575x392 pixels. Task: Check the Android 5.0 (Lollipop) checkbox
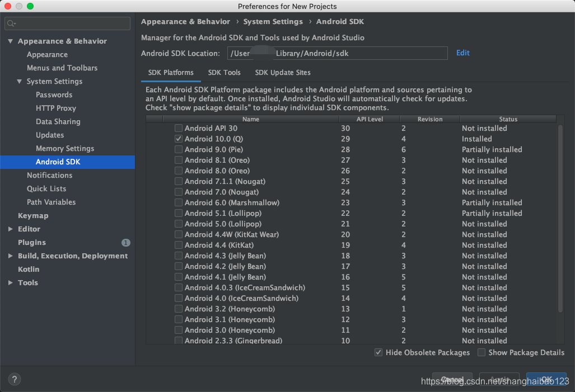[179, 224]
